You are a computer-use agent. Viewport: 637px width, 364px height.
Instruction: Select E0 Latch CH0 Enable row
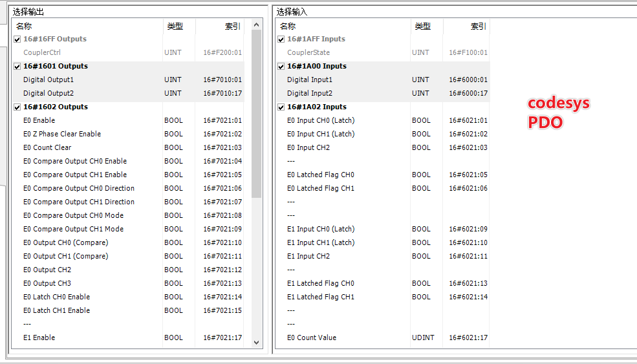128,297
